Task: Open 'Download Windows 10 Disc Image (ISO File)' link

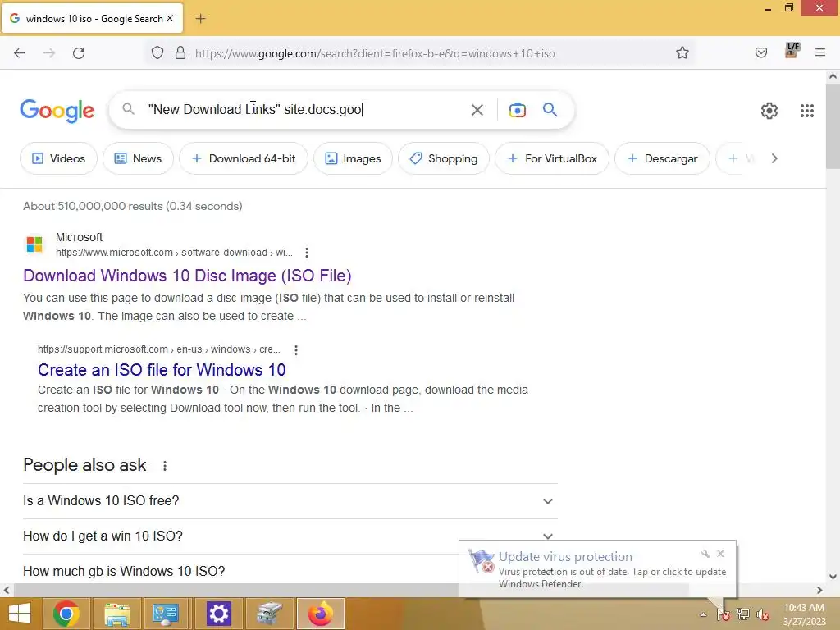Action: pos(187,276)
